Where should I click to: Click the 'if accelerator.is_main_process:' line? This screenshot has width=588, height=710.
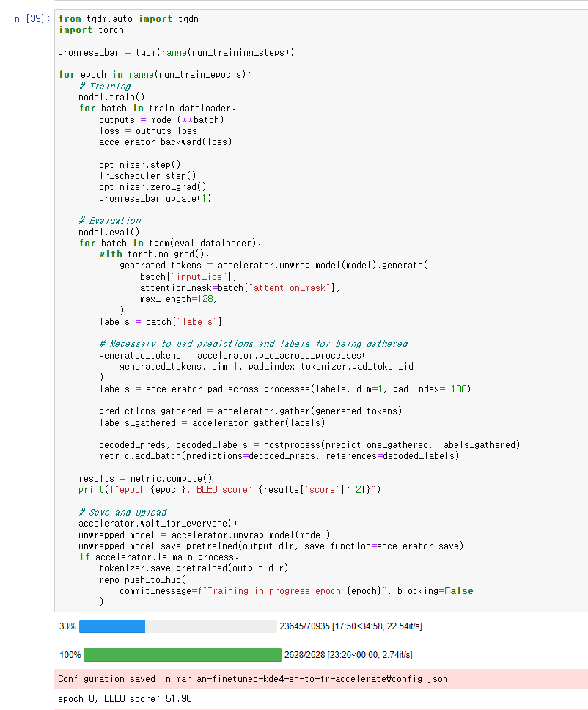pos(159,557)
